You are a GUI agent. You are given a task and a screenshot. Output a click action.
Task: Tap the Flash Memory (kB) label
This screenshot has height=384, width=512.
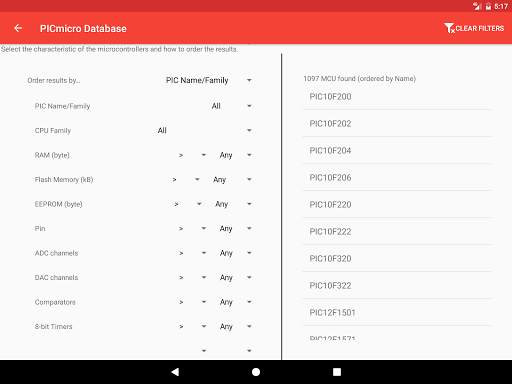point(64,180)
